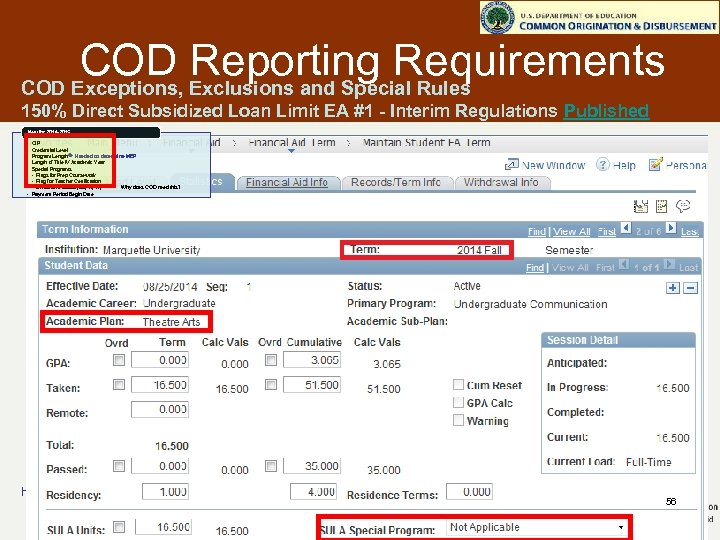
Task: Enable the Cum Reset checkbox
Action: click(458, 384)
